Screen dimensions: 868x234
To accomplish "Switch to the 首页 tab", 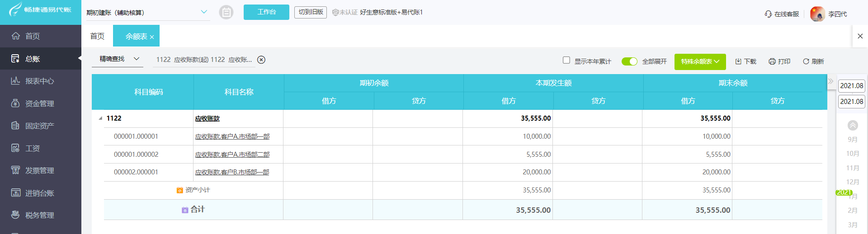I will (97, 36).
